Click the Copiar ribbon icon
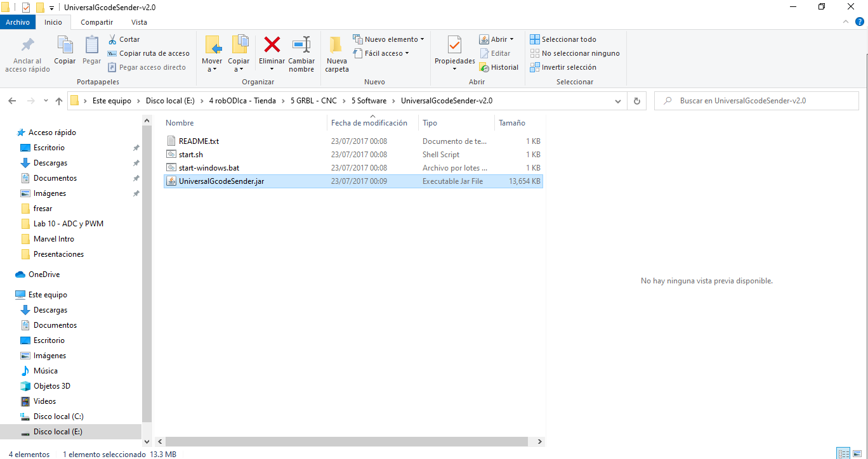The height and width of the screenshot is (459, 868). [x=65, y=46]
